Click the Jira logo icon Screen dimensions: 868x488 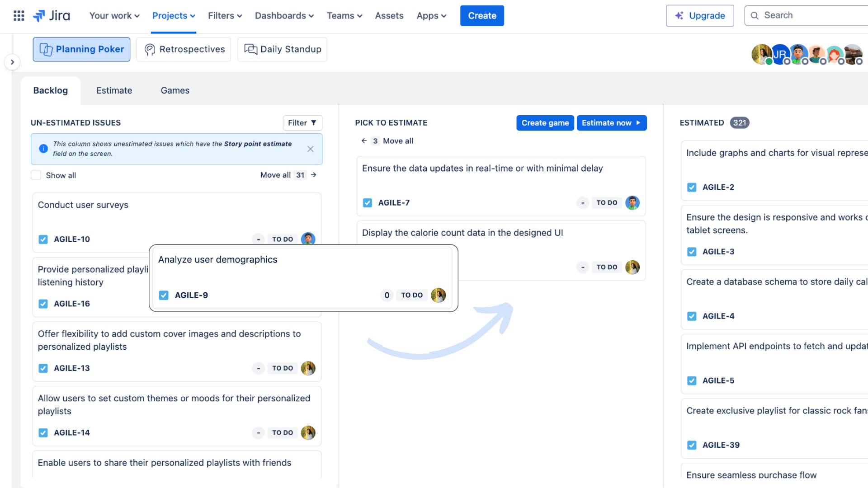coord(39,15)
